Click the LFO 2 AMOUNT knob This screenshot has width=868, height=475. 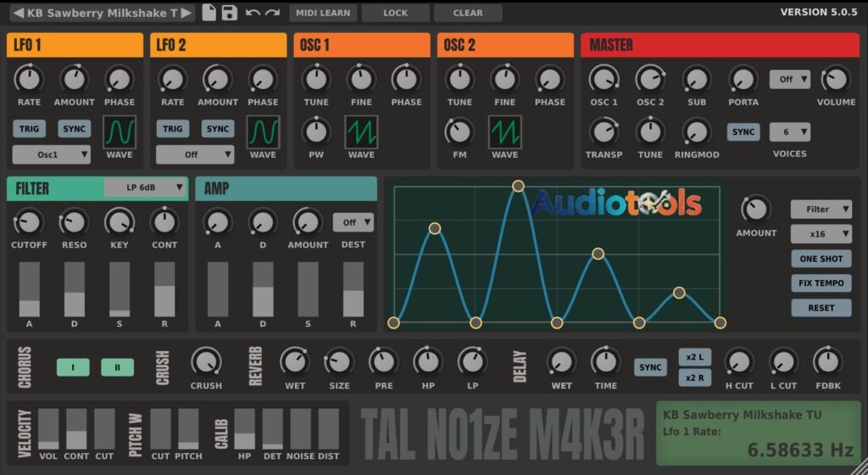(x=218, y=79)
